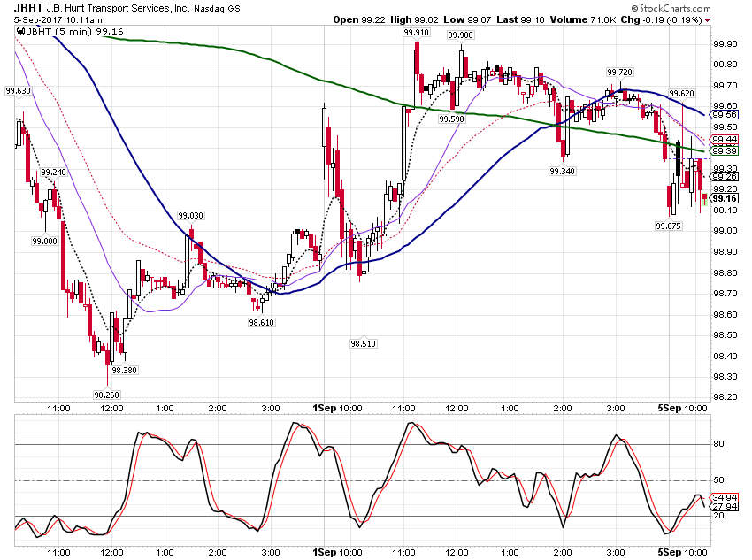The height and width of the screenshot is (560, 752).
Task: Click the 34.94 stochastic value tag
Action: (725, 497)
